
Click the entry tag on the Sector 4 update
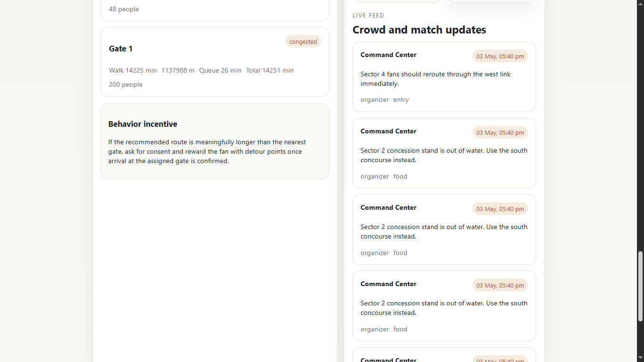pos(401,99)
